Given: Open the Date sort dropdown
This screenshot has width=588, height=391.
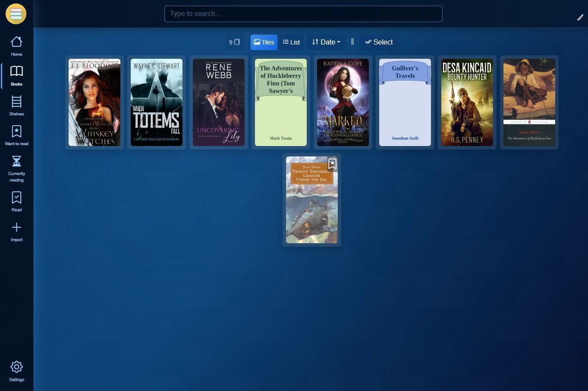Looking at the screenshot, I should point(326,42).
